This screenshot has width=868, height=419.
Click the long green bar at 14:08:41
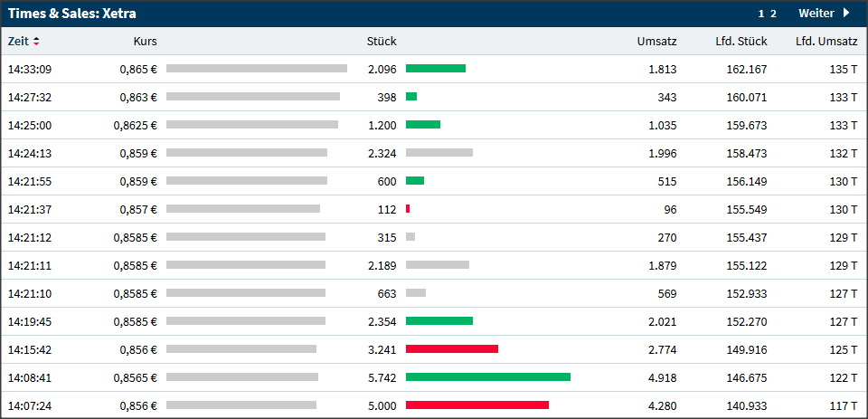[488, 377]
